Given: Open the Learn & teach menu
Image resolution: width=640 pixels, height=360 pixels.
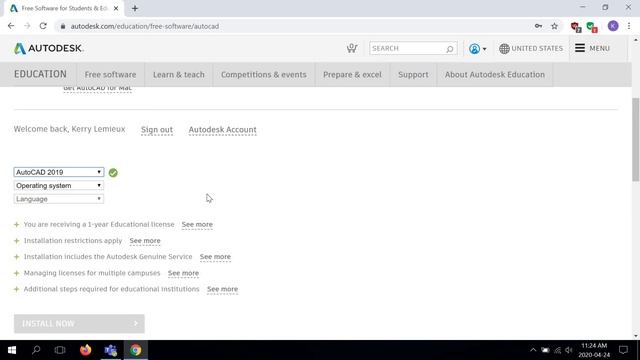Looking at the screenshot, I should [179, 75].
